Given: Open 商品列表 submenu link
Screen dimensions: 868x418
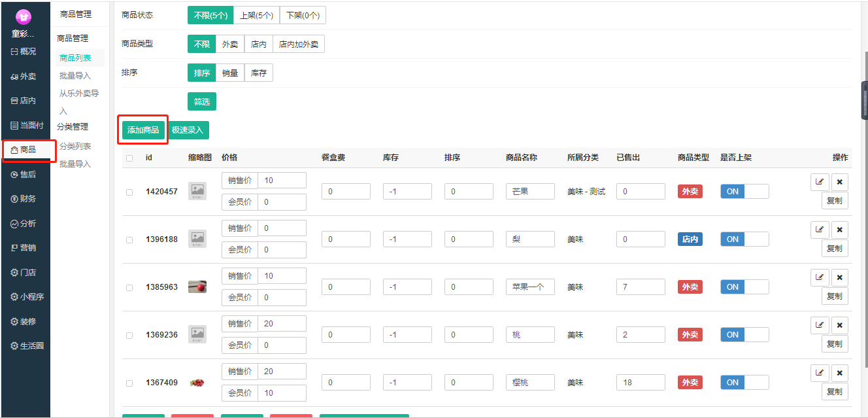Looking at the screenshot, I should point(75,58).
